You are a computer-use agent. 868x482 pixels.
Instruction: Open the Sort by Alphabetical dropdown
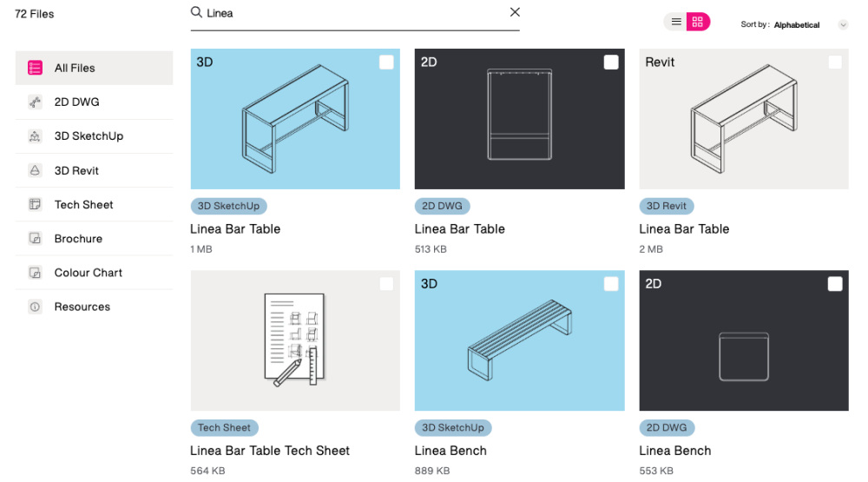click(796, 25)
